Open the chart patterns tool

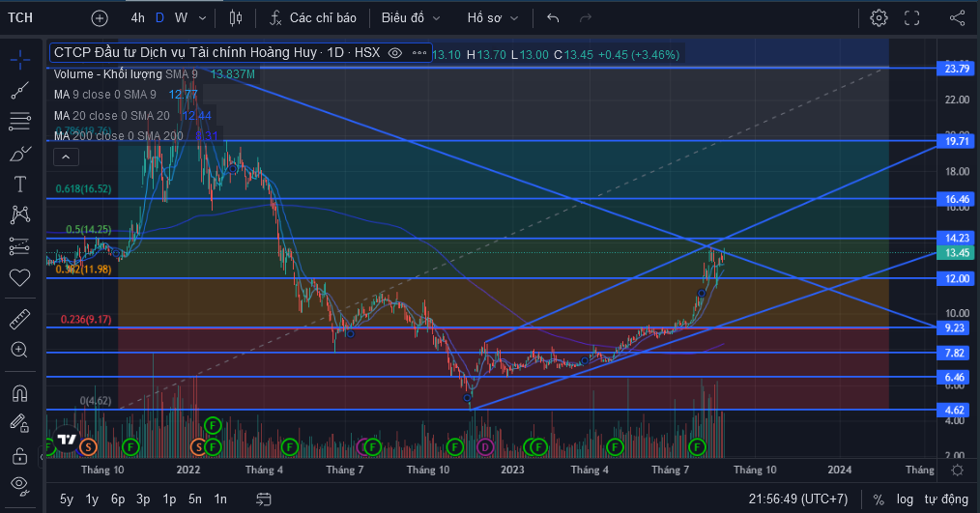pyautogui.click(x=20, y=214)
